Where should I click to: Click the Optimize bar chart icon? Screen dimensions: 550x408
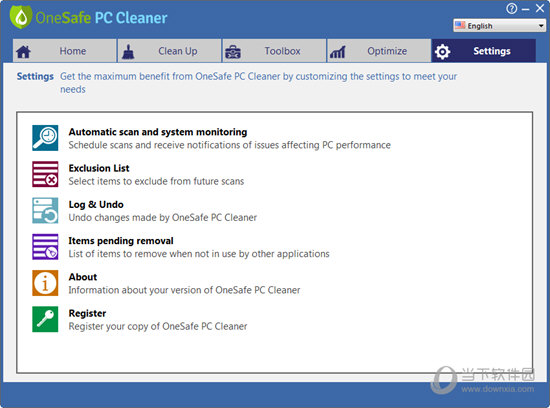coord(337,52)
